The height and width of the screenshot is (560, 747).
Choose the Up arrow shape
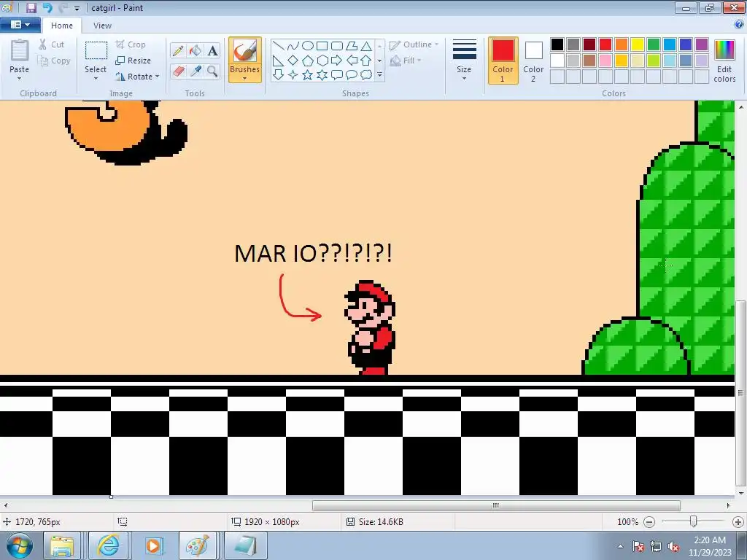pos(366,61)
